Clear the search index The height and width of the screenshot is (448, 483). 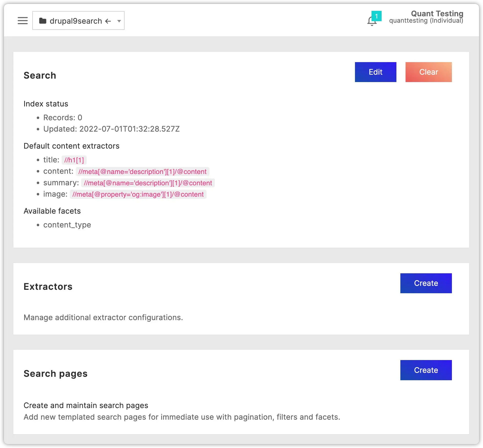[x=428, y=72]
